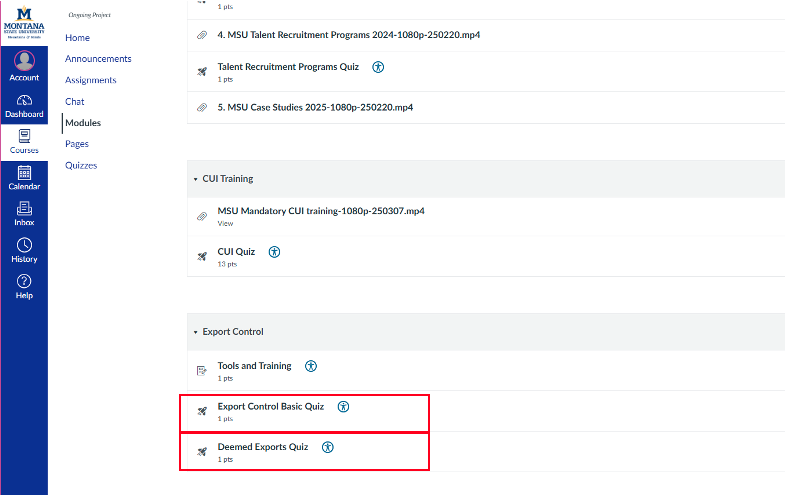Image resolution: width=785 pixels, height=495 pixels.
Task: Open the Courses sidebar icon
Action: pyautogui.click(x=24, y=136)
